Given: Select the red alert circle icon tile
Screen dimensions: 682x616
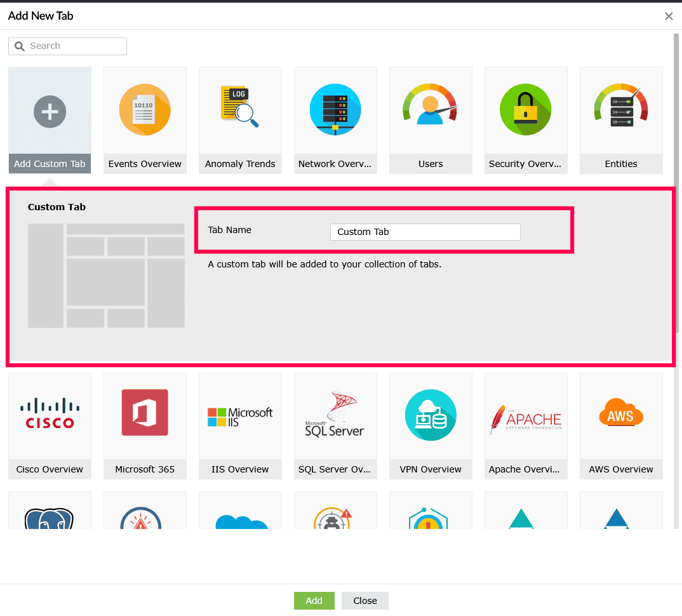Looking at the screenshot, I should pyautogui.click(x=140, y=518).
